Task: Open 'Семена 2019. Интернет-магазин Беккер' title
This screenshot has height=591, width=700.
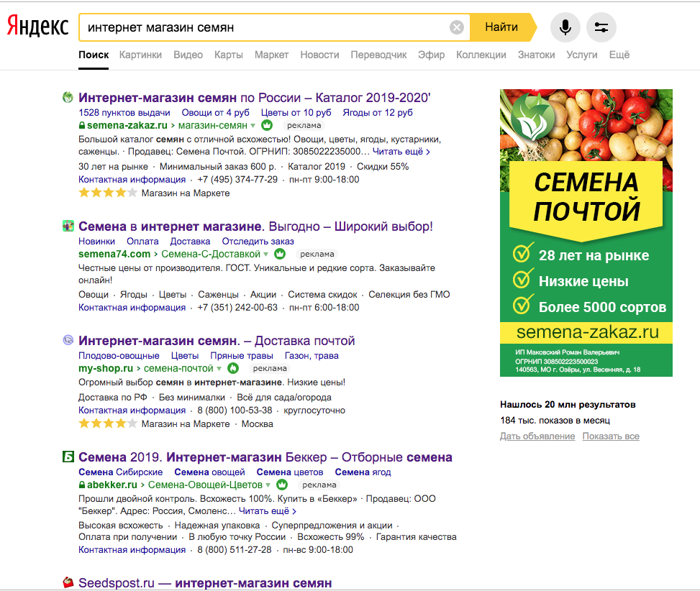Action: [265, 457]
